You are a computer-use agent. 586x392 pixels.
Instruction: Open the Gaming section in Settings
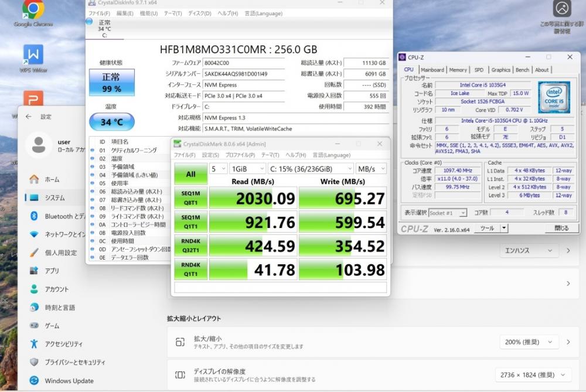click(34, 326)
